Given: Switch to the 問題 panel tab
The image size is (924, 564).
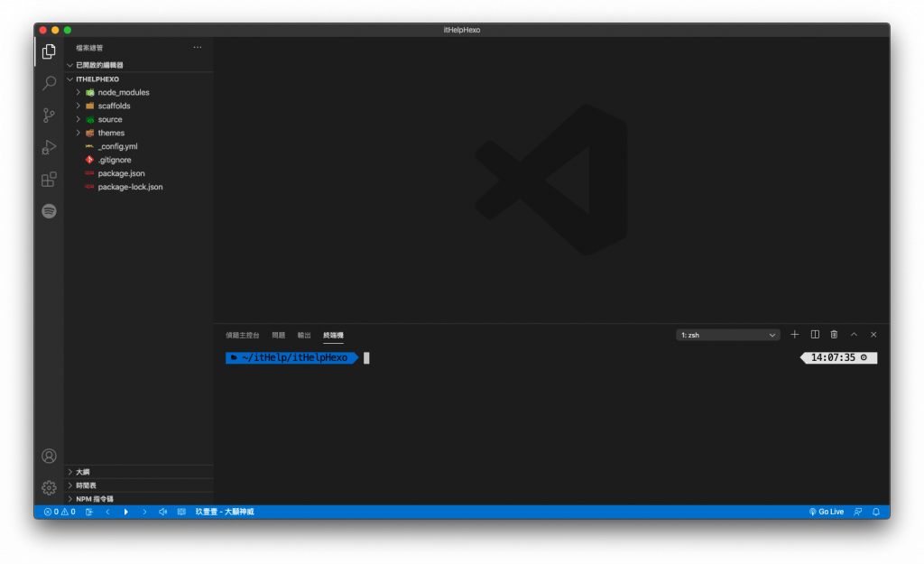Looking at the screenshot, I should 278,335.
